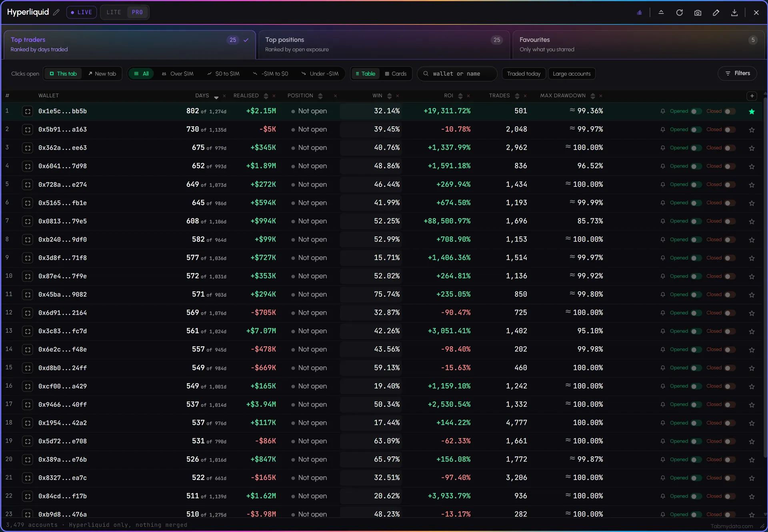Refresh data with the reload icon
The width and height of the screenshot is (768, 532).
tap(680, 12)
